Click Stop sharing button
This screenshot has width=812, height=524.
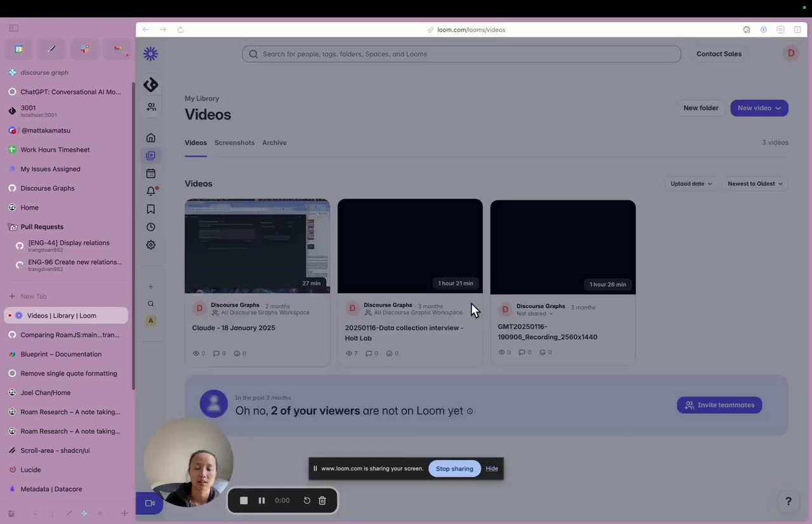[x=454, y=469]
